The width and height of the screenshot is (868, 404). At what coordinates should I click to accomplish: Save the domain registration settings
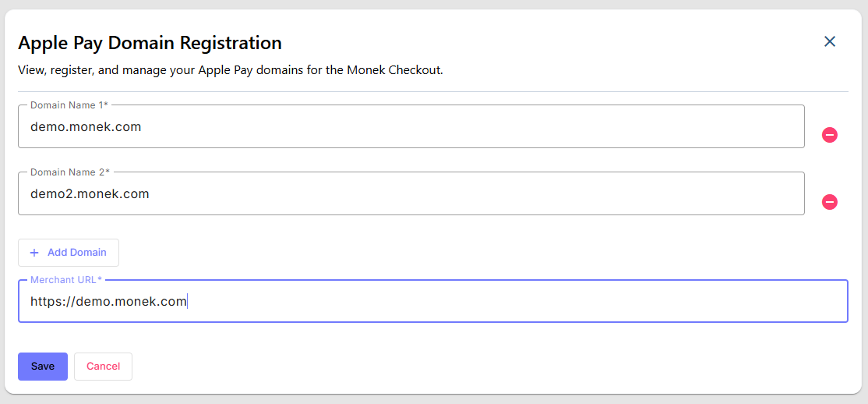tap(43, 367)
